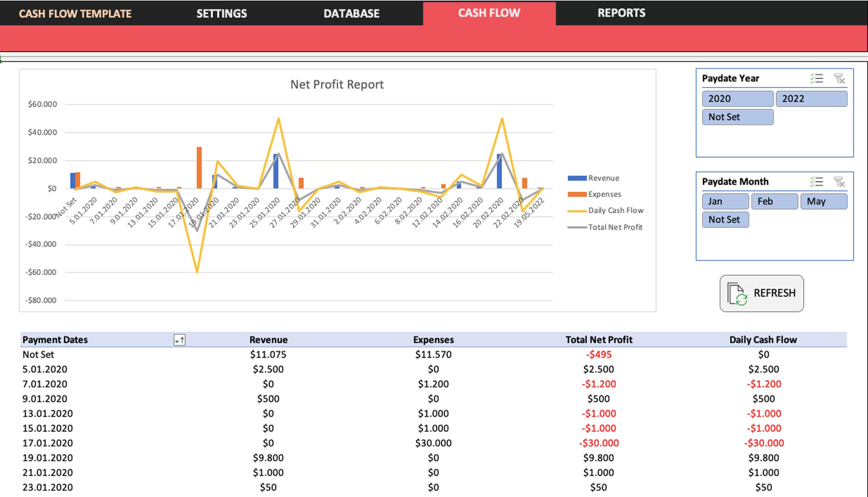Viewport: 868px width, 497px height.
Task: Click Expenses legend orange marker
Action: (x=577, y=194)
